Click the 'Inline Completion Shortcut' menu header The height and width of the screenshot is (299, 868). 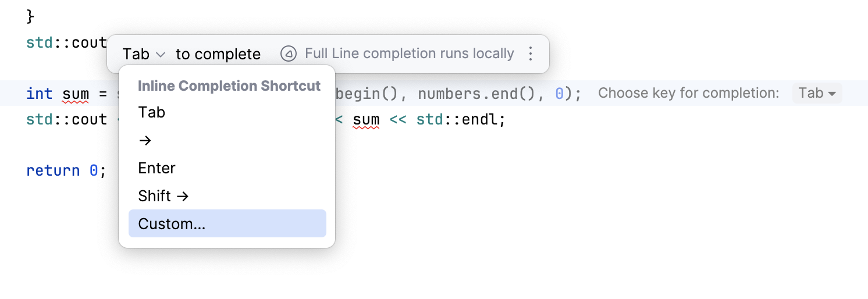(229, 86)
